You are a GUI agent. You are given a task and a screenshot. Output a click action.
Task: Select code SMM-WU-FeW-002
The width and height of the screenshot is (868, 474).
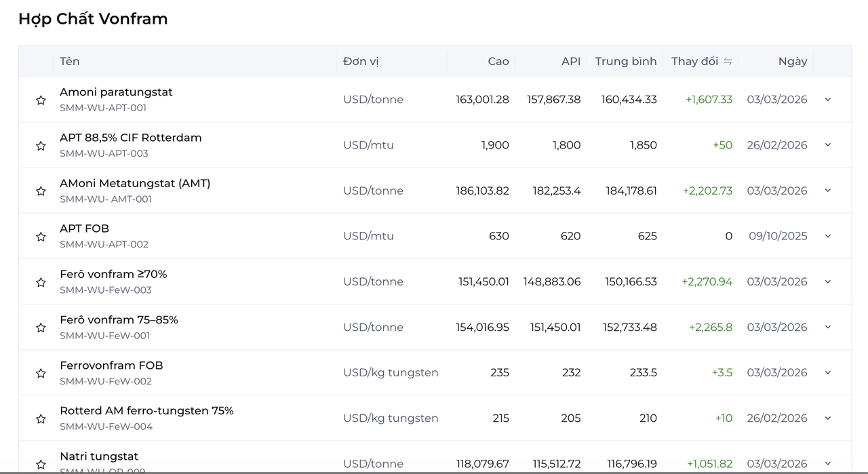[x=106, y=381]
